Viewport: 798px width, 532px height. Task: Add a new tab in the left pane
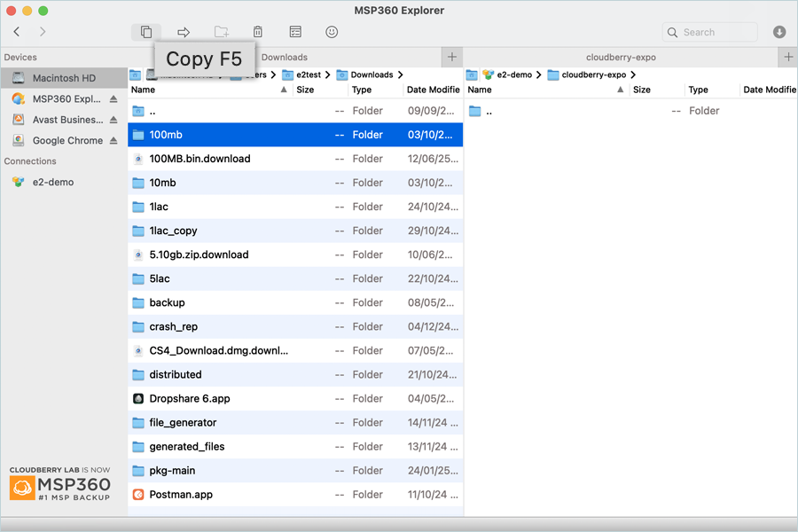pos(452,57)
